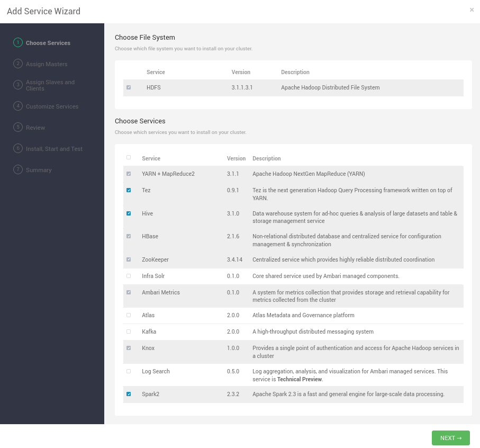This screenshot has height=448, width=480.
Task: Click the Knox service row name
Action: pyautogui.click(x=148, y=348)
